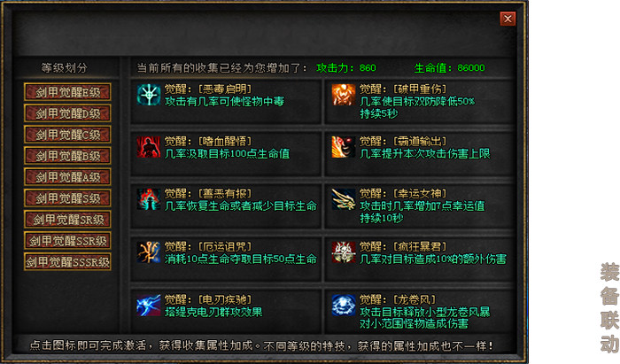The image size is (620, 364).
Task: Activate the 霸道输出 skill icon
Action: point(344,147)
